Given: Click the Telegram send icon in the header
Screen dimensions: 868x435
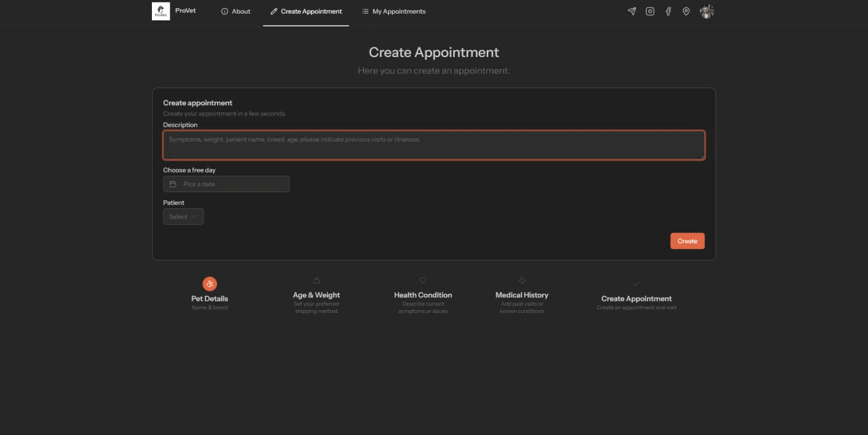Looking at the screenshot, I should pos(631,11).
